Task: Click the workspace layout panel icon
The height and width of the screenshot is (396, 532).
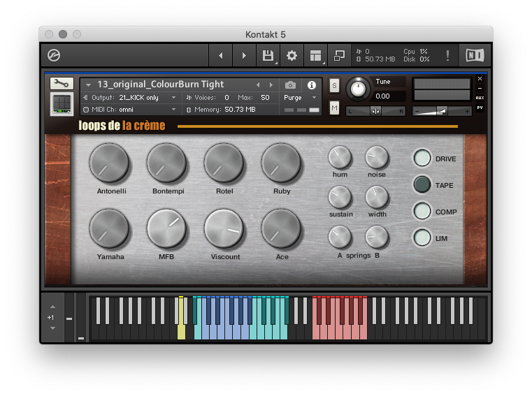Action: pyautogui.click(x=315, y=55)
